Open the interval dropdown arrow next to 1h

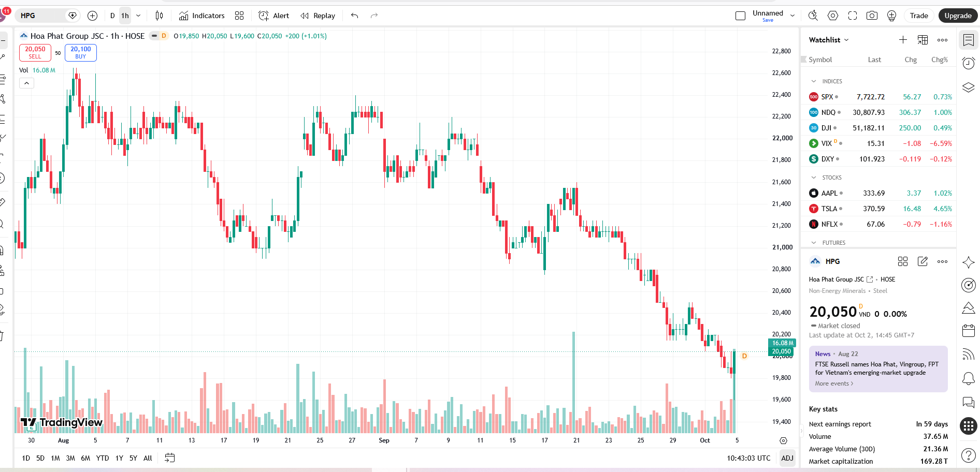click(138, 16)
